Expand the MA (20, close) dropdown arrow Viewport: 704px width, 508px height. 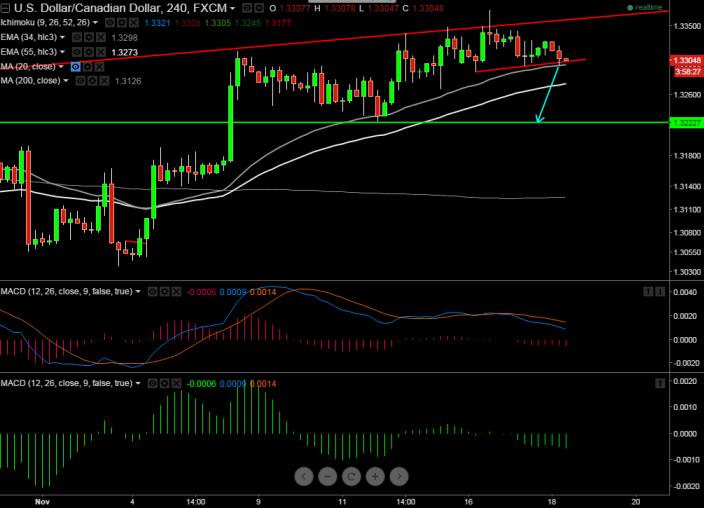point(62,66)
